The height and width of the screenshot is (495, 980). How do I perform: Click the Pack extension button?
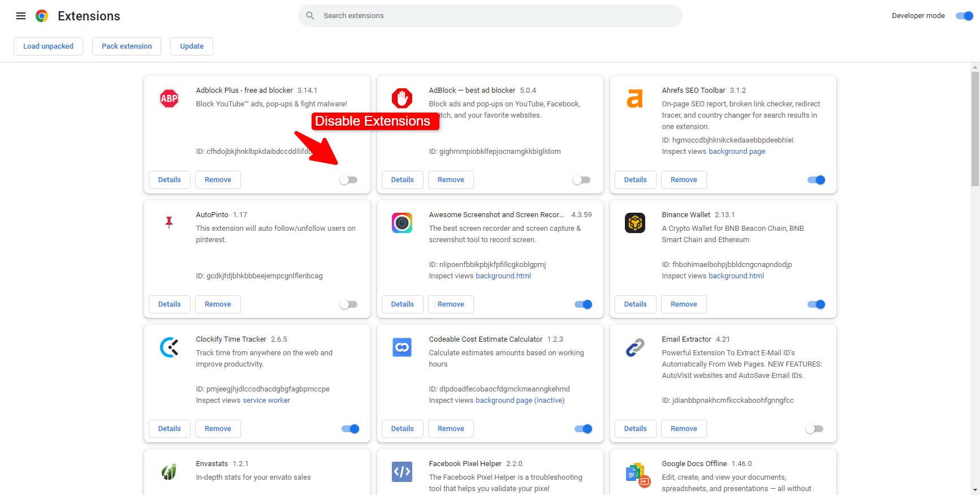coord(127,46)
